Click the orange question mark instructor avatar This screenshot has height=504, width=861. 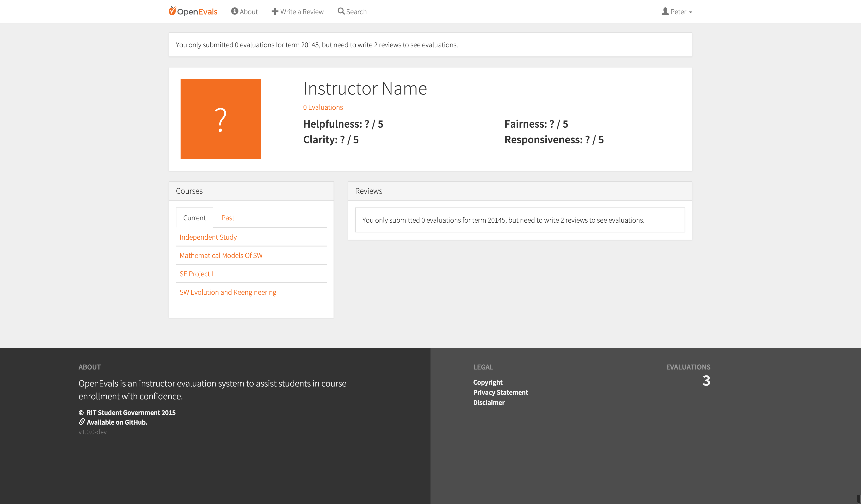[x=220, y=119]
